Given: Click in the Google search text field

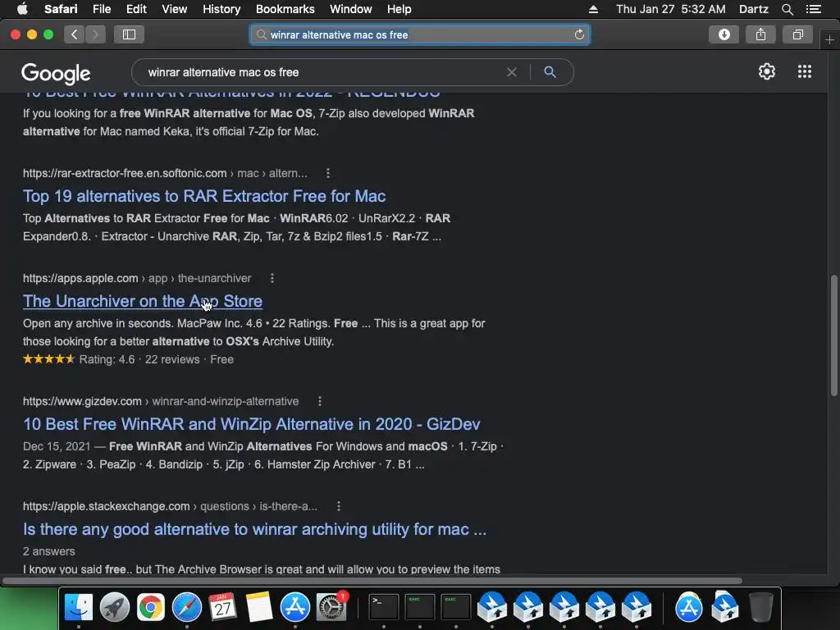Looking at the screenshot, I should [322, 72].
